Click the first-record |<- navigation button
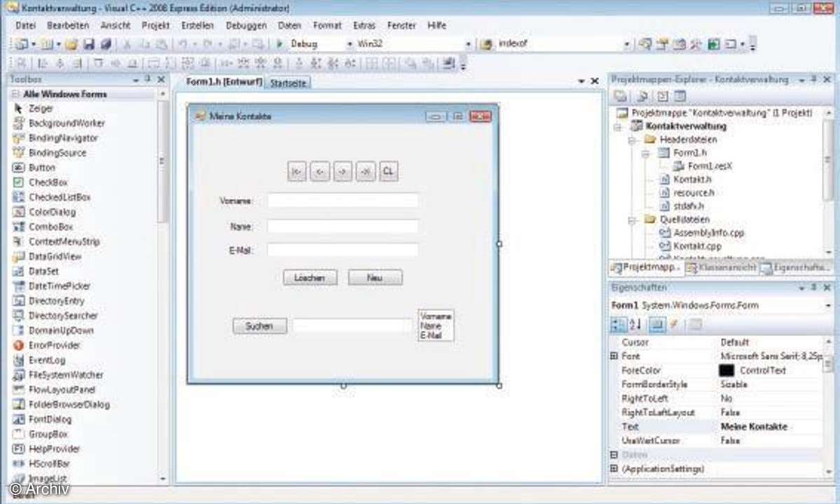The height and width of the screenshot is (504, 840). pyautogui.click(x=297, y=171)
